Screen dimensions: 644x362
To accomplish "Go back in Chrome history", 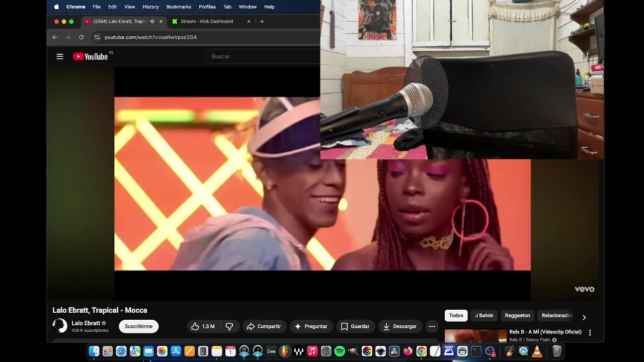I will click(55, 37).
